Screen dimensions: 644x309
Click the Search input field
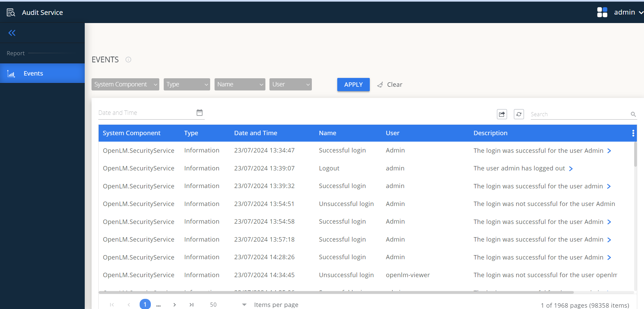(576, 114)
